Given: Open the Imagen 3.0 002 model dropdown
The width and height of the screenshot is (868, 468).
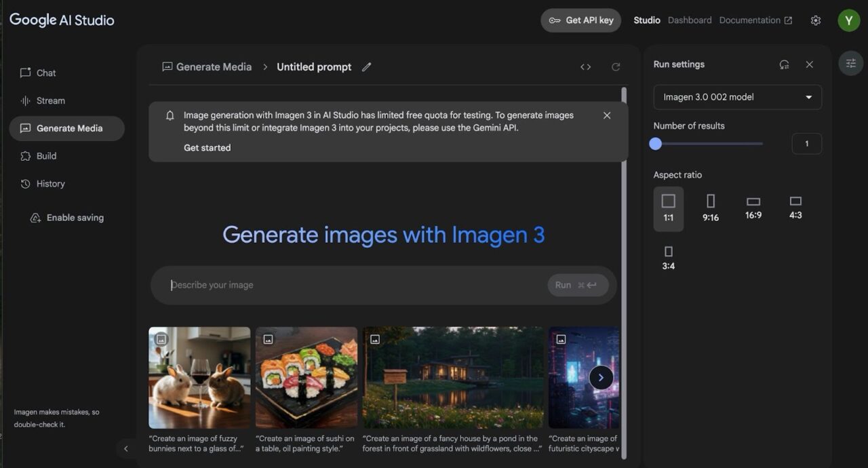Looking at the screenshot, I should (x=738, y=97).
